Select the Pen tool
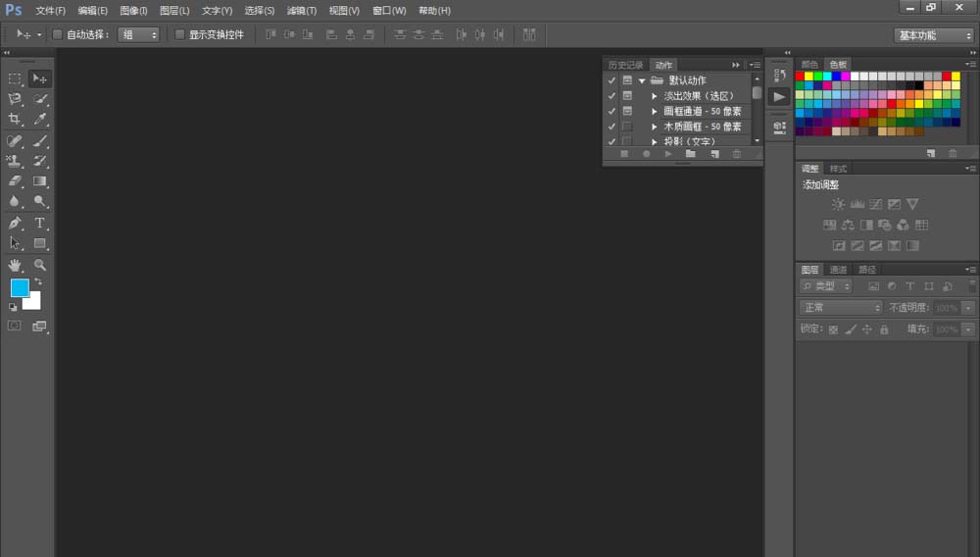980x557 pixels. point(15,223)
